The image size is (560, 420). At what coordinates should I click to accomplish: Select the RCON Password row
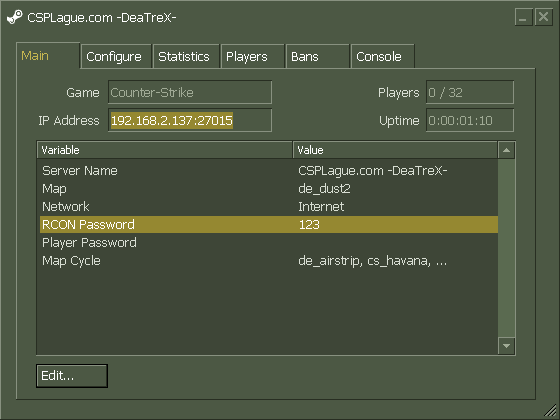269,224
